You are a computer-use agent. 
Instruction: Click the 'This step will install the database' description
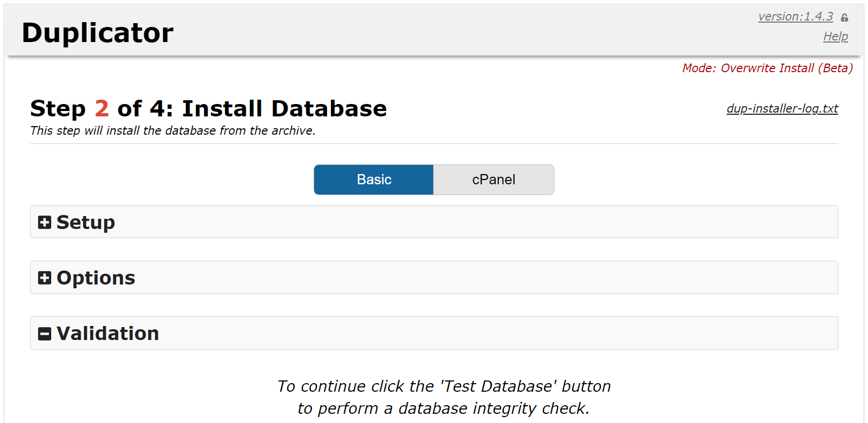172,131
